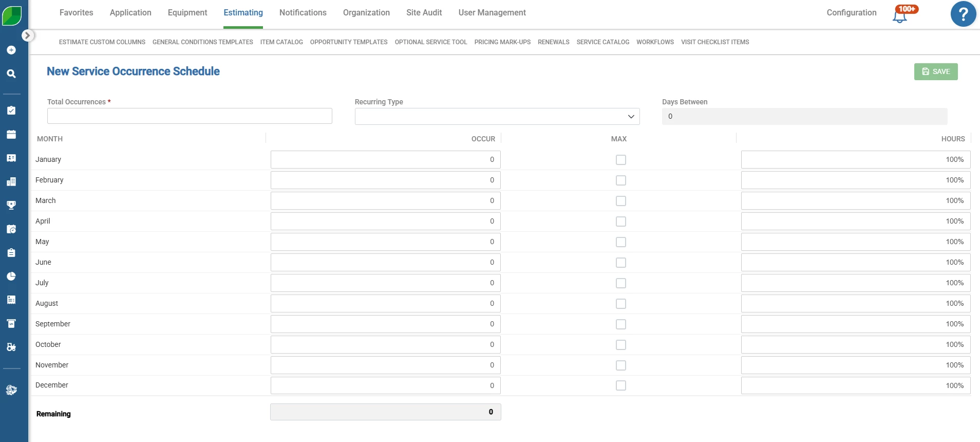Viewport: 980px width, 442px height.
Task: Check the Max box for September
Action: (621, 324)
